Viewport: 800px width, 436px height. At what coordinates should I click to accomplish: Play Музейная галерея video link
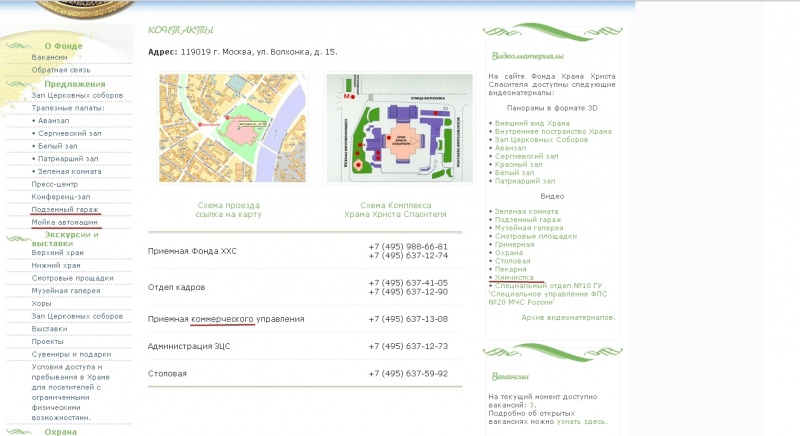click(x=529, y=228)
